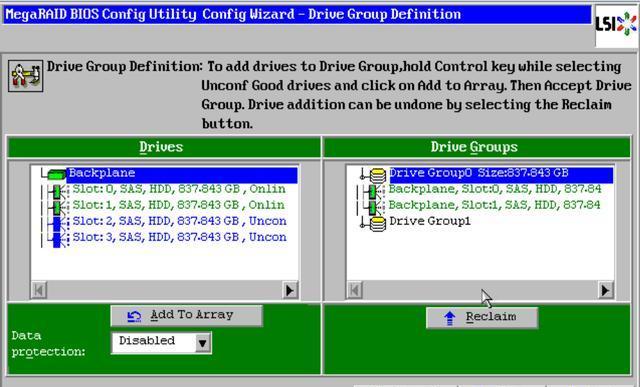The width and height of the screenshot is (640, 387).
Task: Select Slot: 2 Unconfigured drive
Action: point(179,222)
